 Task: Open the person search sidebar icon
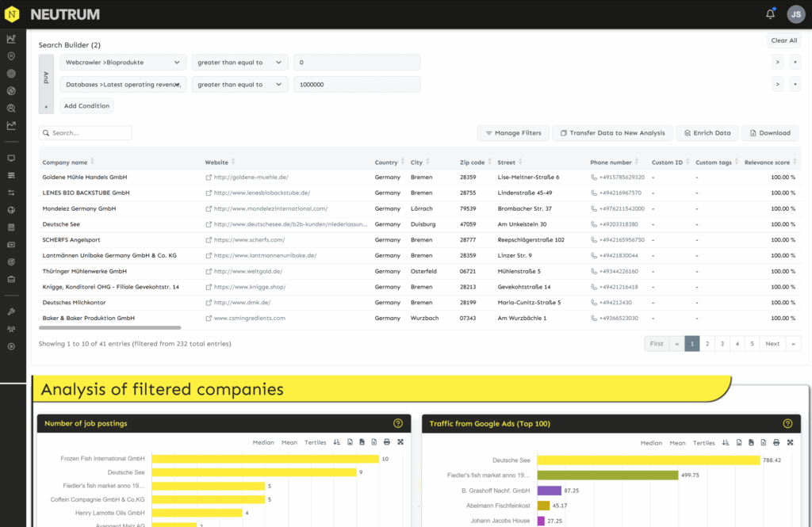(11, 109)
